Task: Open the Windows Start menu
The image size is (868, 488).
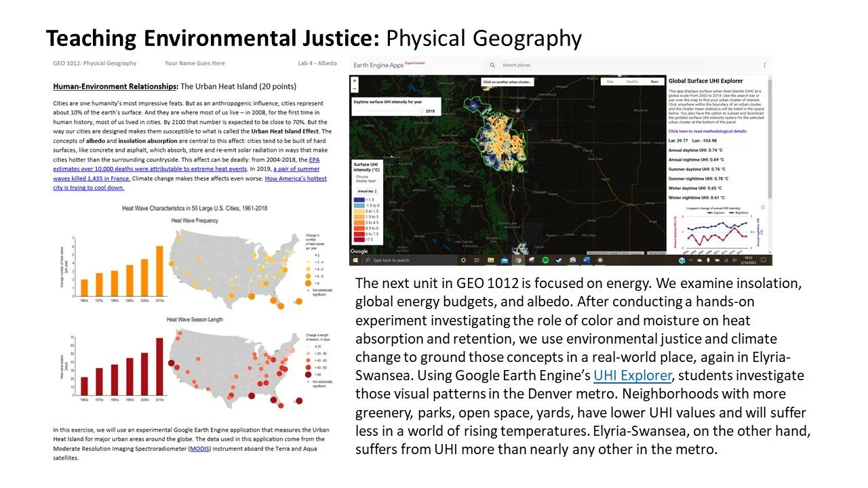Action: coord(355,260)
